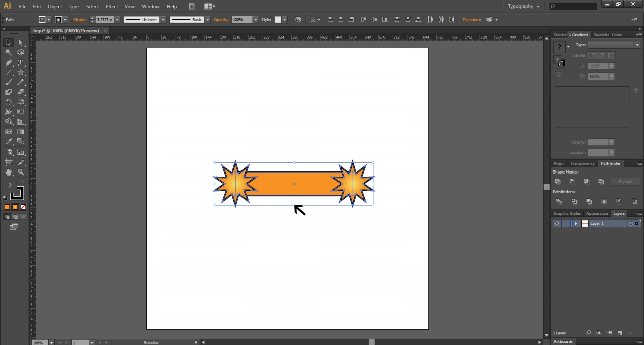Select the Artboard tool
644x345 pixels.
tap(9, 162)
